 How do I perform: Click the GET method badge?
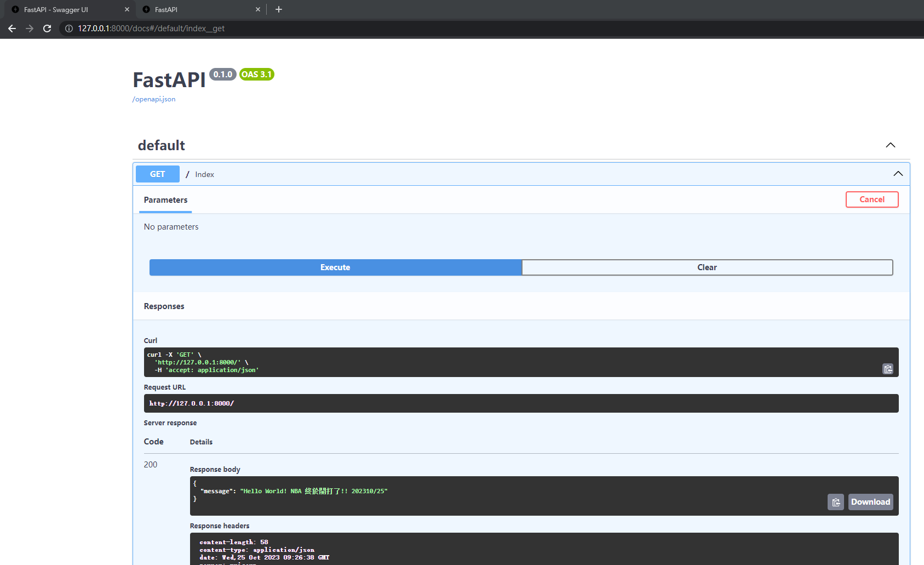158,174
